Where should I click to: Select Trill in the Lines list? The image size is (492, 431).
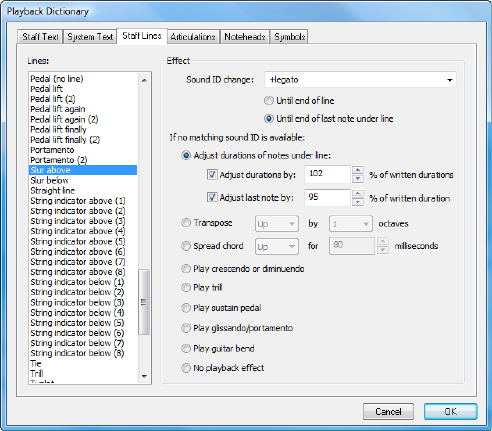[83, 373]
